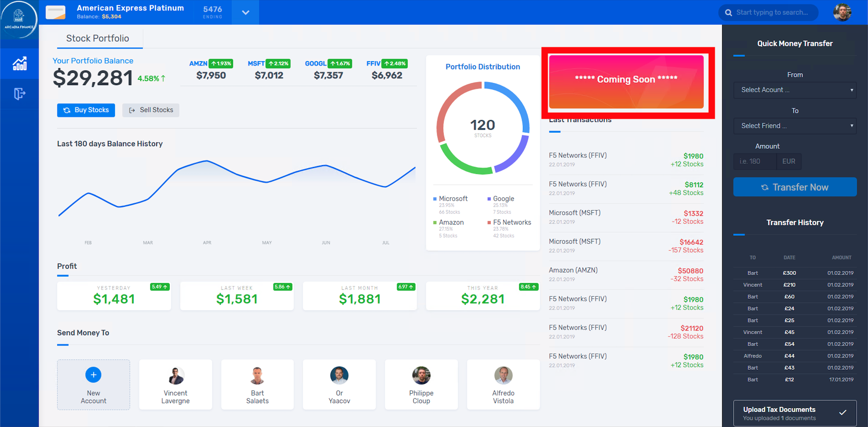Click the Yesterday profit value $1,481
The width and height of the screenshot is (868, 427).
pyautogui.click(x=114, y=299)
